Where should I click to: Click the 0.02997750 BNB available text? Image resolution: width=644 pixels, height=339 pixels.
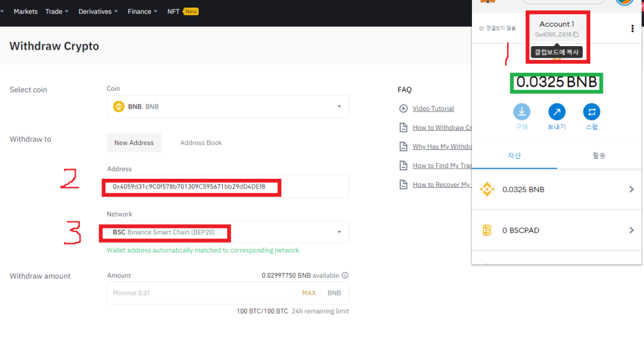pos(300,275)
